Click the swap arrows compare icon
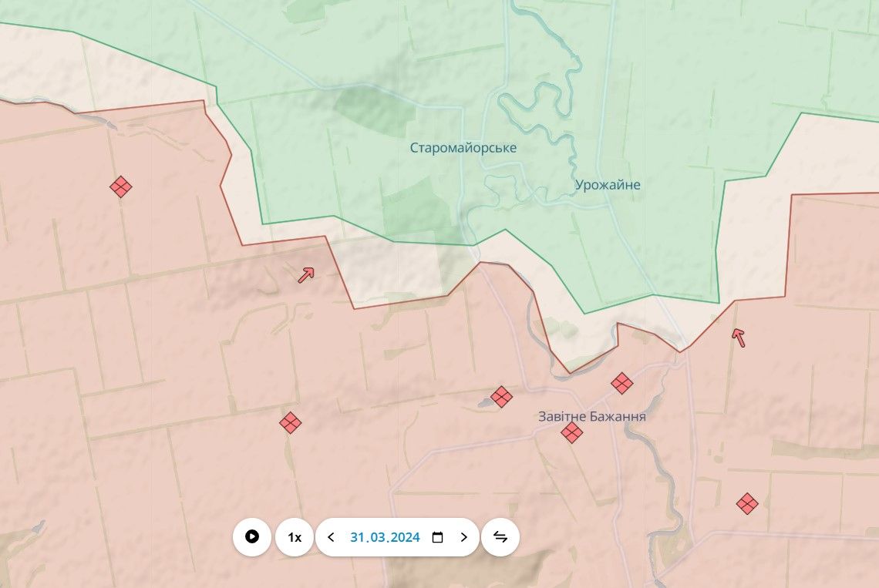The width and height of the screenshot is (879, 588). [500, 537]
